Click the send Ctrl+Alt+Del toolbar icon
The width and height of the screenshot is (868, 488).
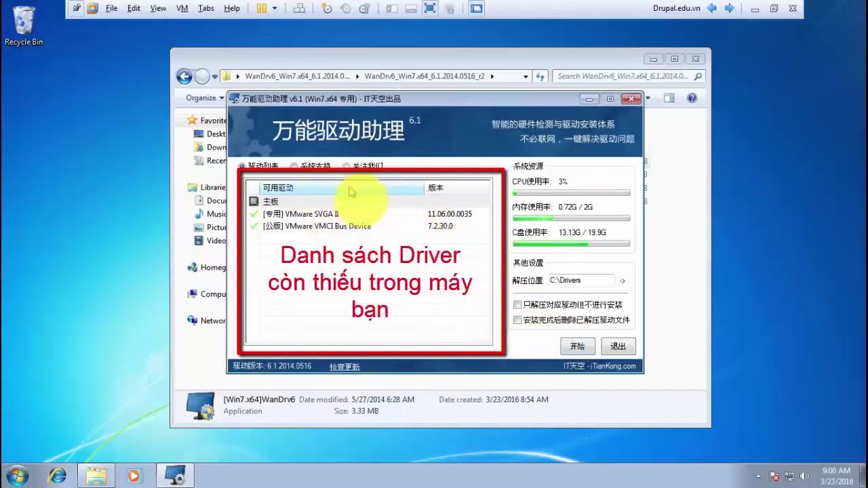pyautogui.click(x=299, y=8)
